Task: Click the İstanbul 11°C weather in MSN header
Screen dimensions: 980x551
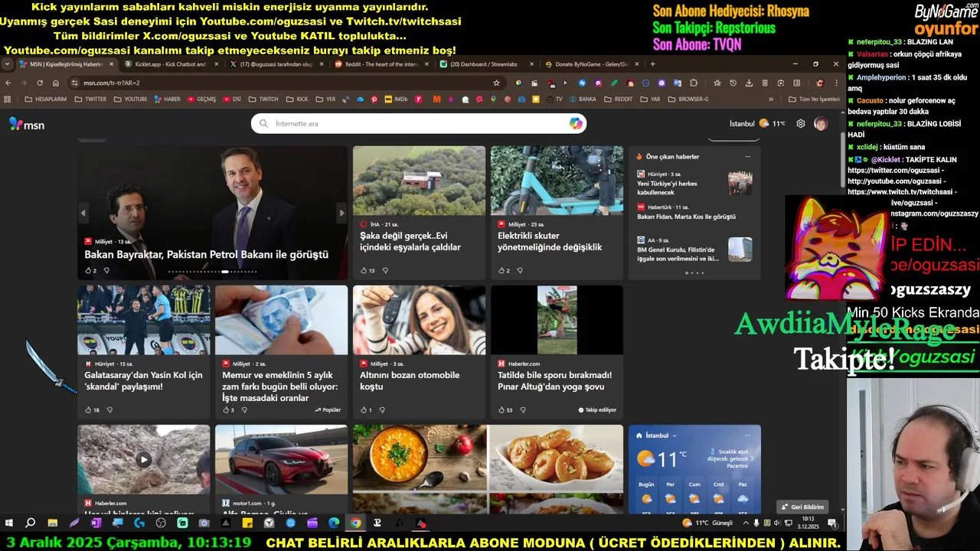Action: point(757,123)
